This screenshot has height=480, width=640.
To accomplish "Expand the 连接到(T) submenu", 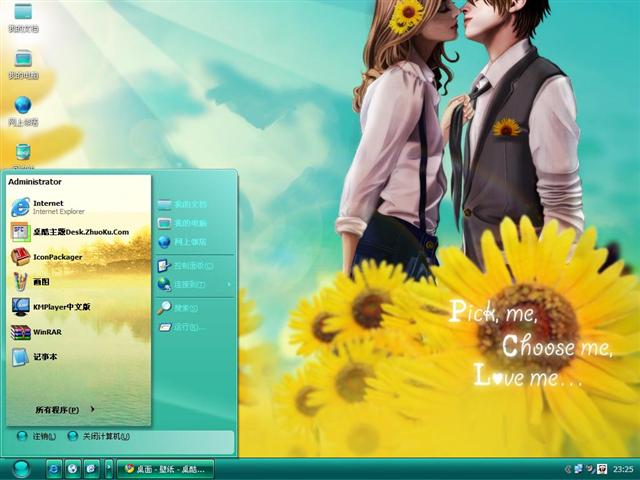I will [x=190, y=285].
